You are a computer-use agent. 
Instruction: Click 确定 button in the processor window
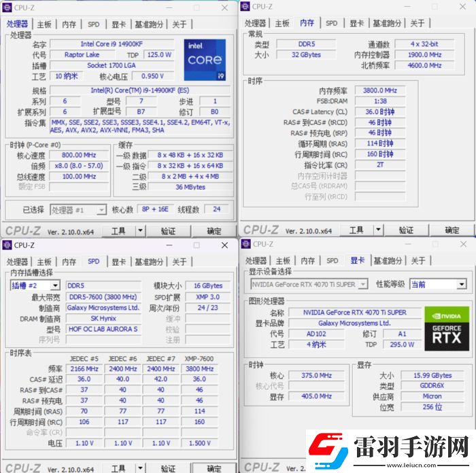click(x=214, y=232)
